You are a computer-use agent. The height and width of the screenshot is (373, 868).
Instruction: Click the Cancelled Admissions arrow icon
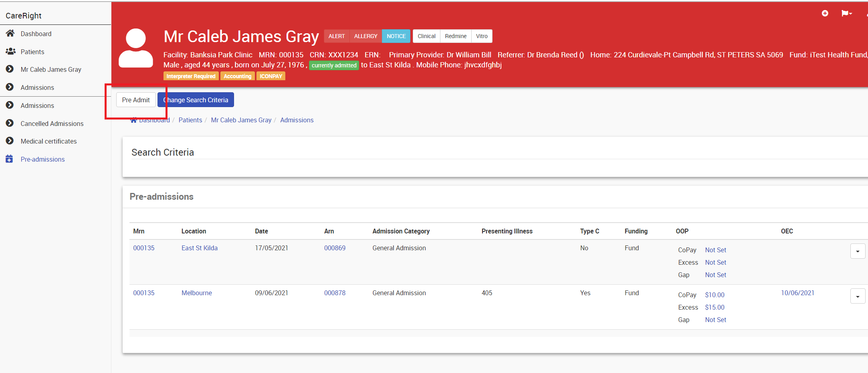click(x=10, y=123)
